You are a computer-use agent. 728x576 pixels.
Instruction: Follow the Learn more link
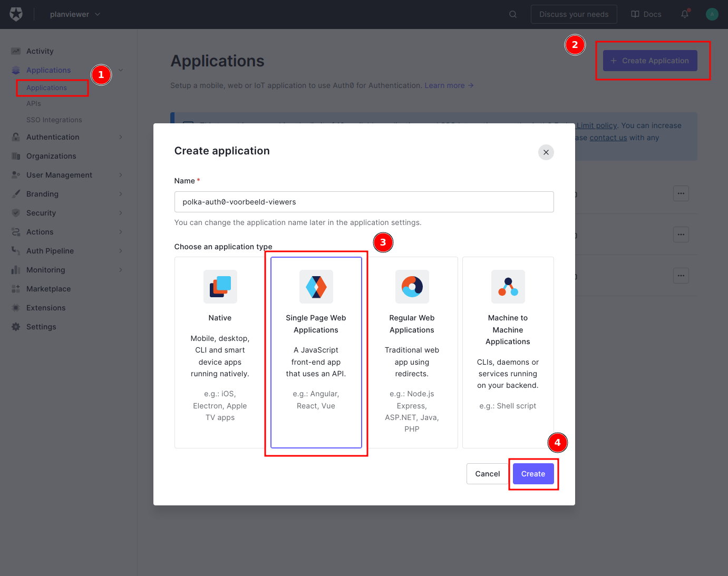click(445, 85)
